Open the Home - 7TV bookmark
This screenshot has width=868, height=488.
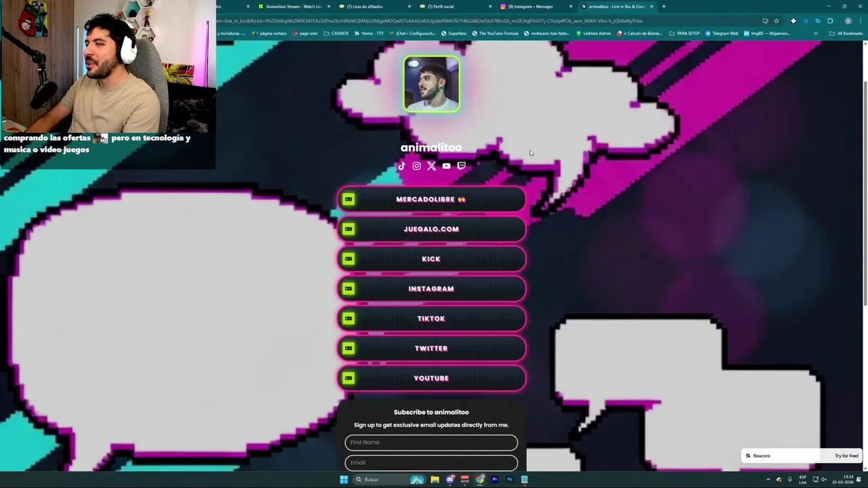coord(369,33)
